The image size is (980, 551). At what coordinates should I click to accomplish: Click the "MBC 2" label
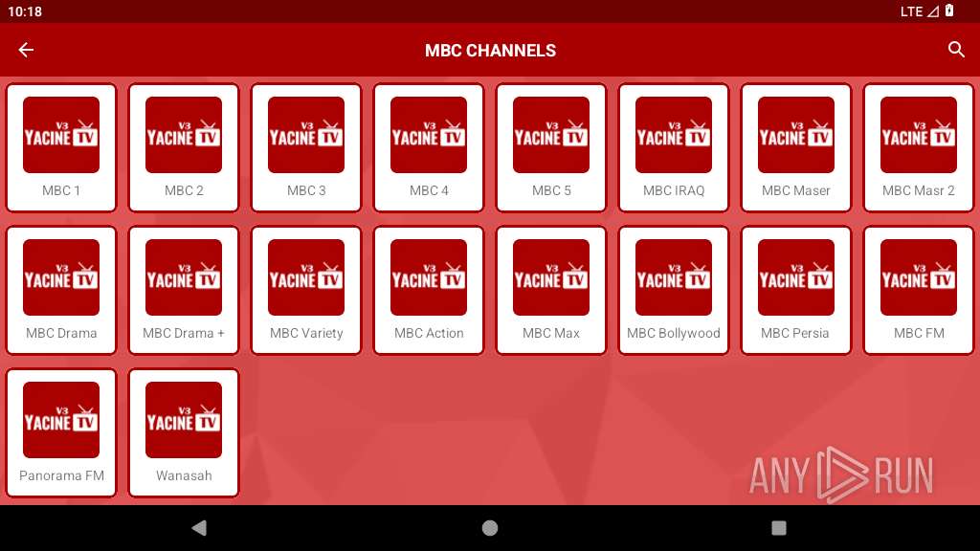tap(184, 190)
